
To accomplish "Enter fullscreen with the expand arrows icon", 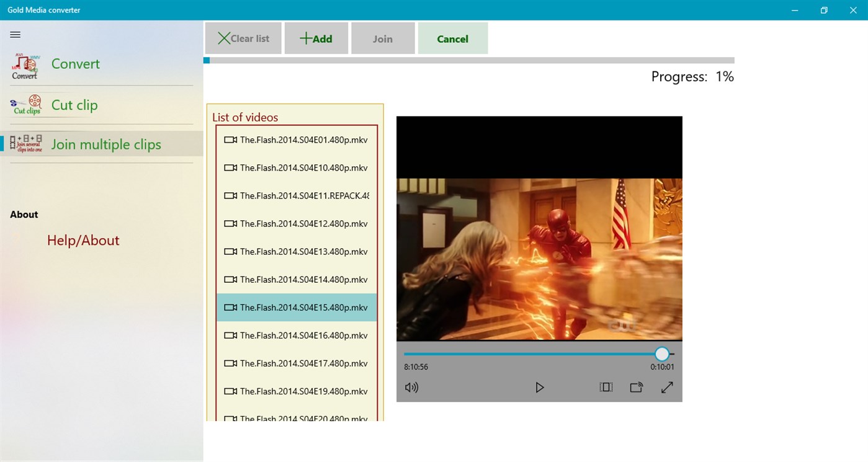I will coord(666,387).
